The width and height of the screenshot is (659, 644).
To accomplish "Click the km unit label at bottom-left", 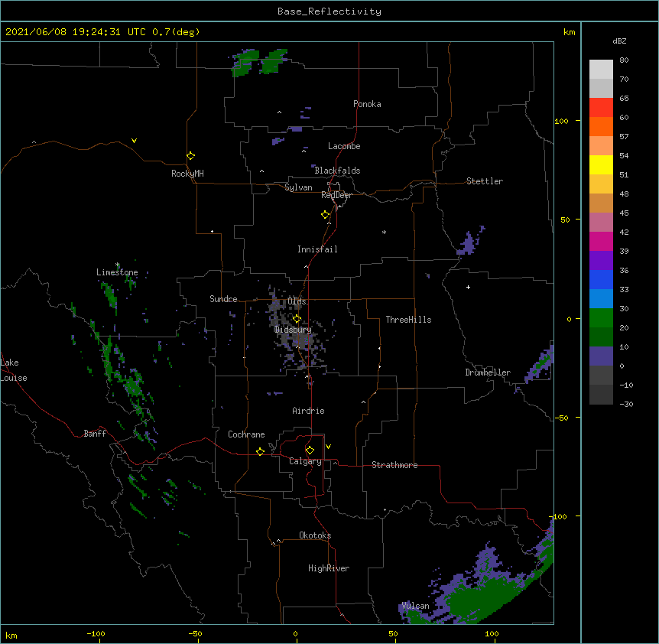I will pos(11,635).
